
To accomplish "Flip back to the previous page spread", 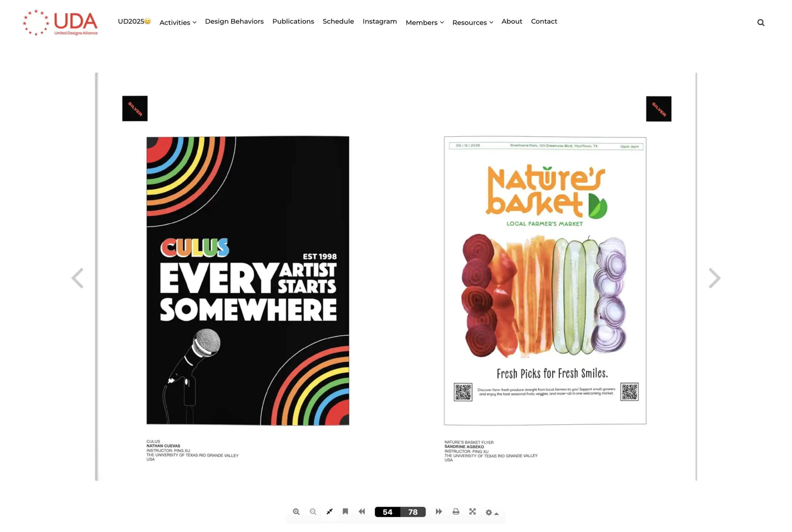I will pos(77,278).
